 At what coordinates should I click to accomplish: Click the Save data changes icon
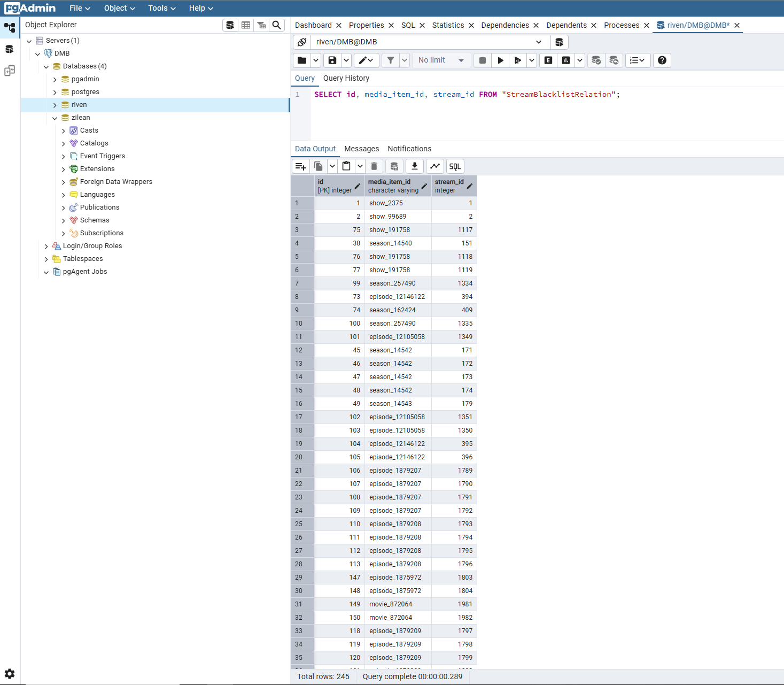[x=394, y=166]
